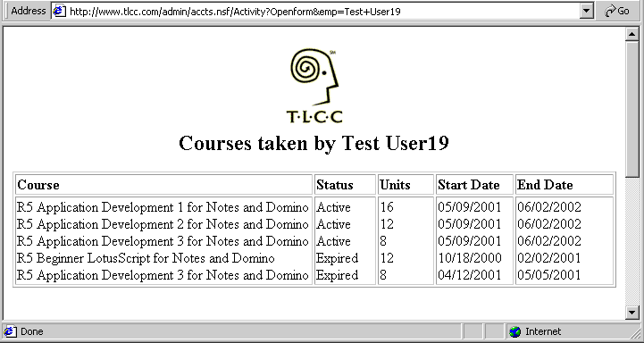Click end date 05/05/2001

point(549,275)
